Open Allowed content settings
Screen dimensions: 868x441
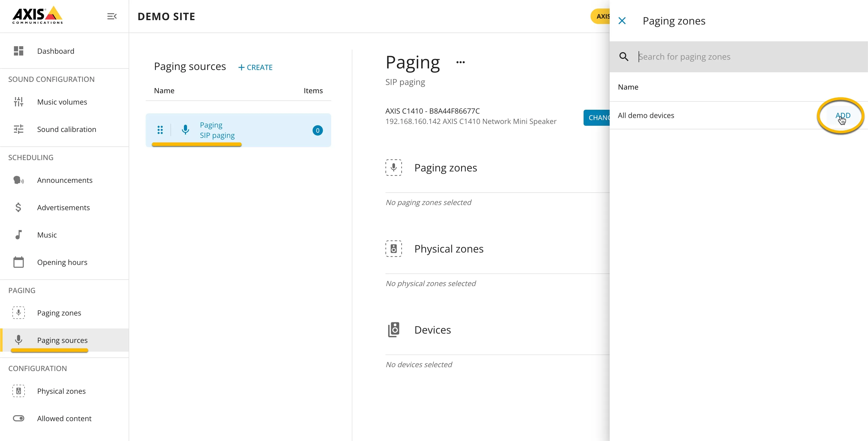click(64, 418)
